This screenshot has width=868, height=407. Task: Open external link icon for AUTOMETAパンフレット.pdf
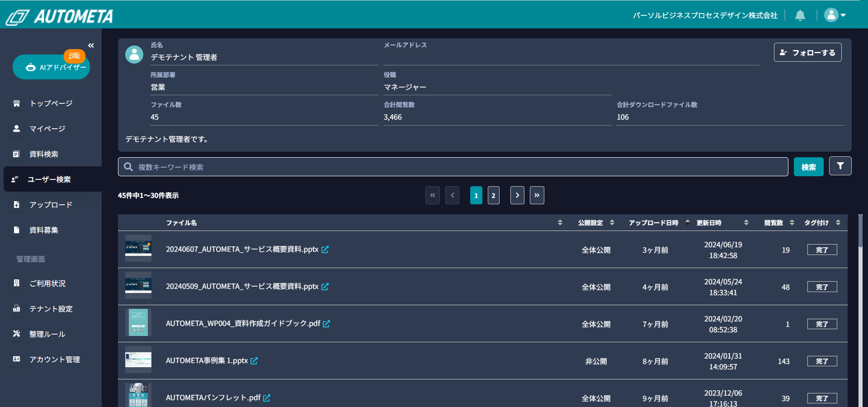click(266, 398)
